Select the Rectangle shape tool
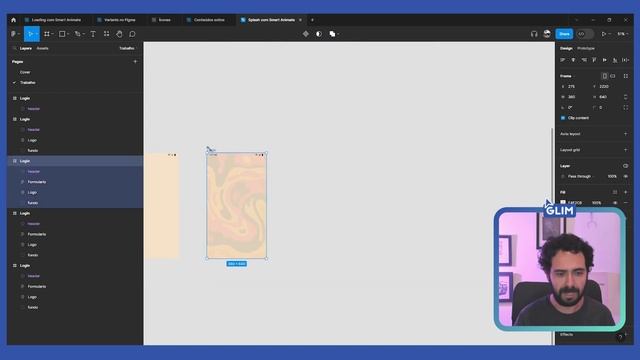 click(62, 34)
